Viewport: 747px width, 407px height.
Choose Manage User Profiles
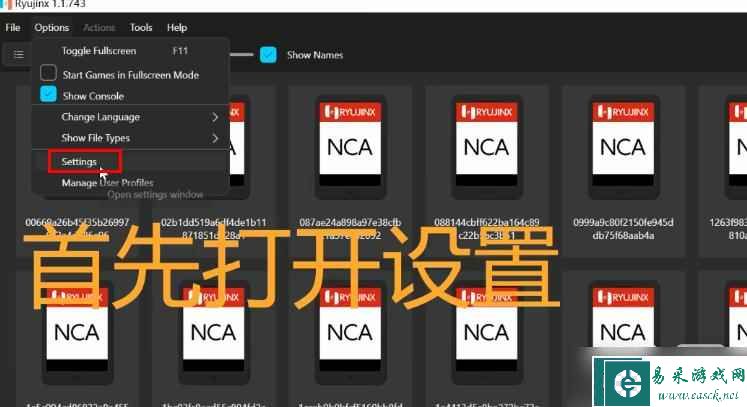[x=107, y=183]
